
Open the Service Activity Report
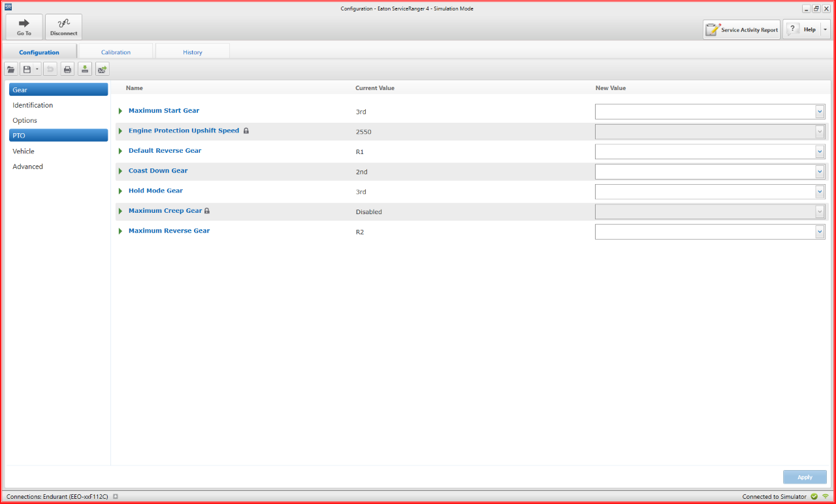741,29
